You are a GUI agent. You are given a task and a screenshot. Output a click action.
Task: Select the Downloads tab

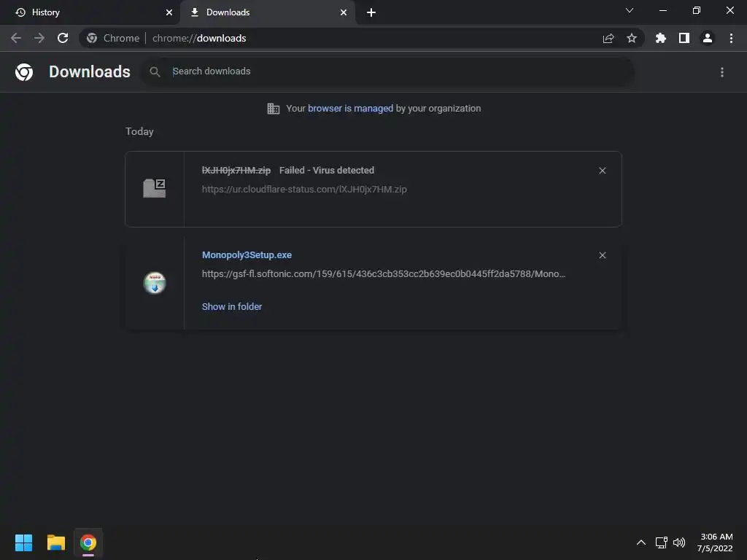tap(267, 12)
